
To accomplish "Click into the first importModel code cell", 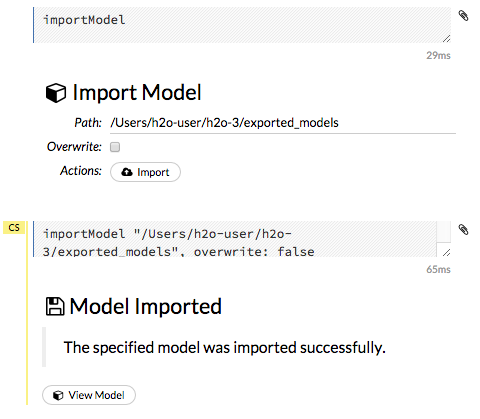I will tap(242, 25).
